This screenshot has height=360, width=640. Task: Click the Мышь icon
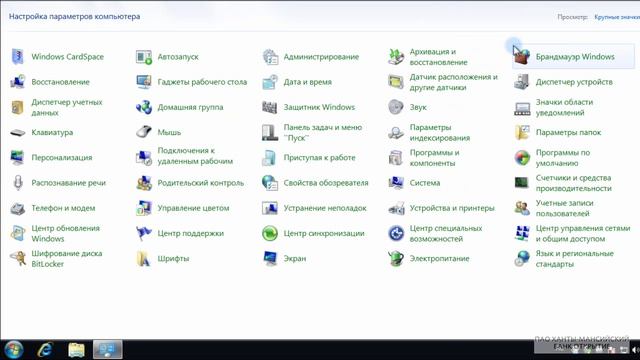(x=144, y=132)
